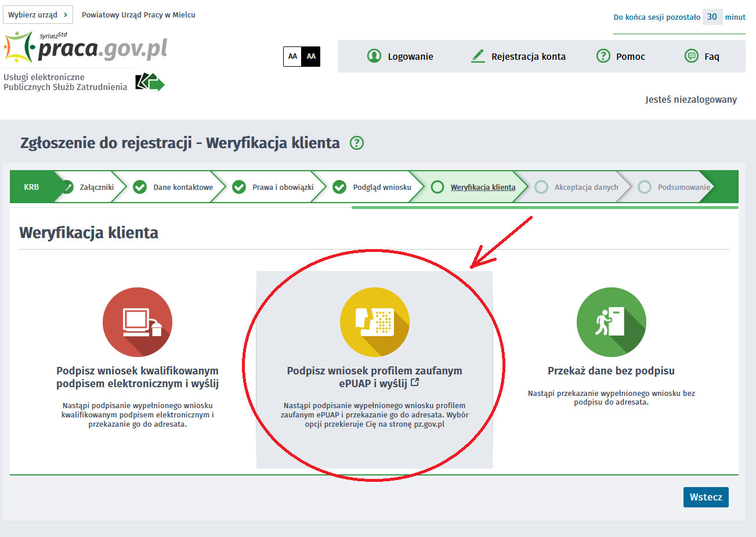This screenshot has width=756, height=537.
Task: Click the ePUAP description mentioning pz.gov.pl
Action: click(x=375, y=415)
